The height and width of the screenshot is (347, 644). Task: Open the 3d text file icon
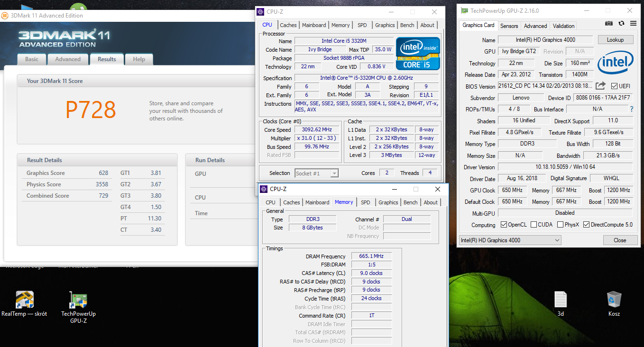click(x=561, y=299)
